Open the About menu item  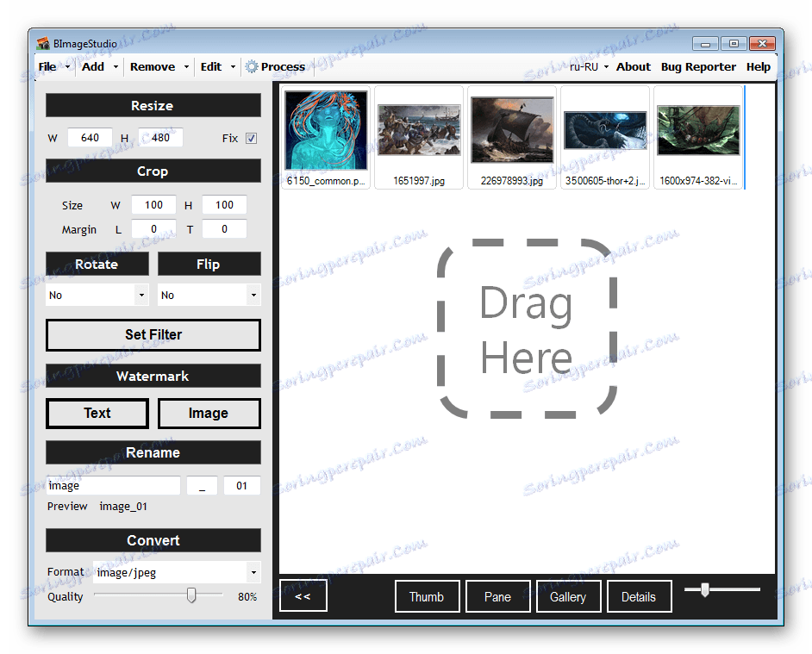coord(633,67)
